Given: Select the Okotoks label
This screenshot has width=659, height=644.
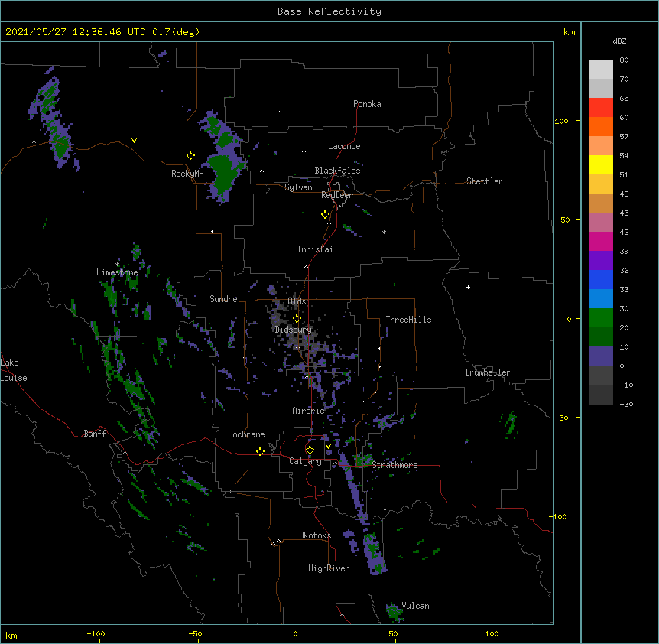Looking at the screenshot, I should click(x=315, y=535).
